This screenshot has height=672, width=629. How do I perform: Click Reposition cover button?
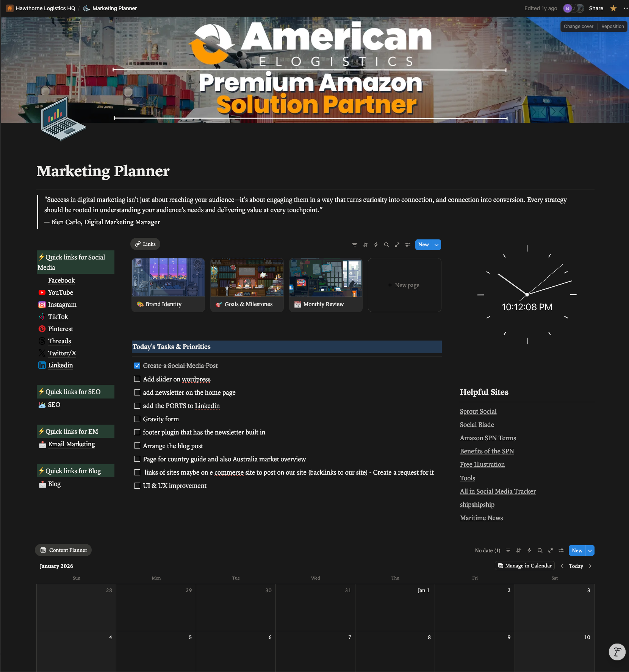click(x=612, y=27)
